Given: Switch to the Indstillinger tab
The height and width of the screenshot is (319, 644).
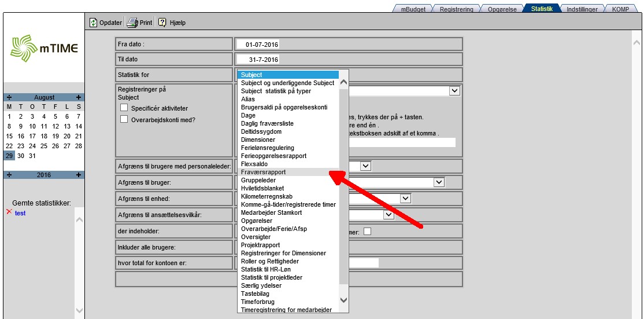Looking at the screenshot, I should point(582,9).
